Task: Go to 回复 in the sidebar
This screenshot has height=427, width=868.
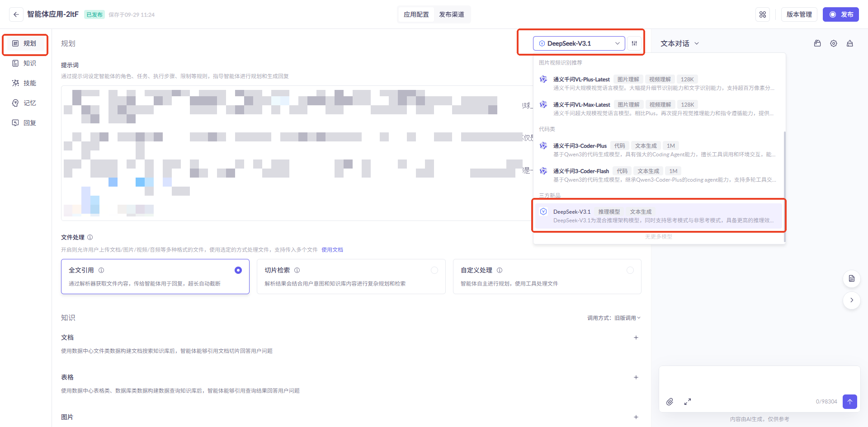Action: click(x=25, y=123)
